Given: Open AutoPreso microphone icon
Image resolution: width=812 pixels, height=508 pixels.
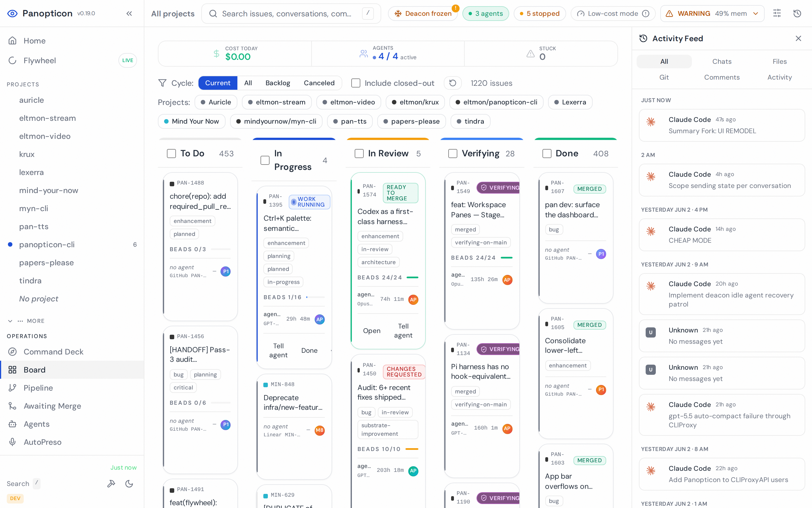Looking at the screenshot, I should [12, 442].
